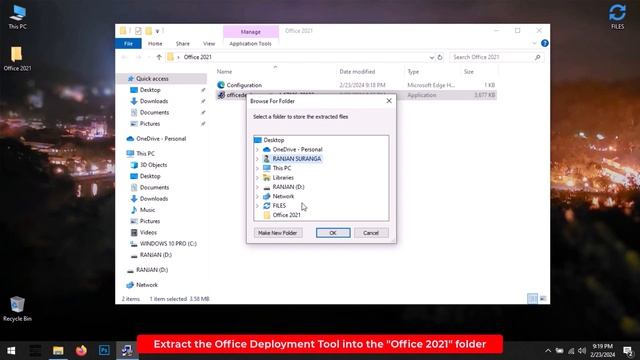The image size is (640, 360).
Task: Click the Office Deployment Tool taskbar icon
Action: (x=127, y=351)
